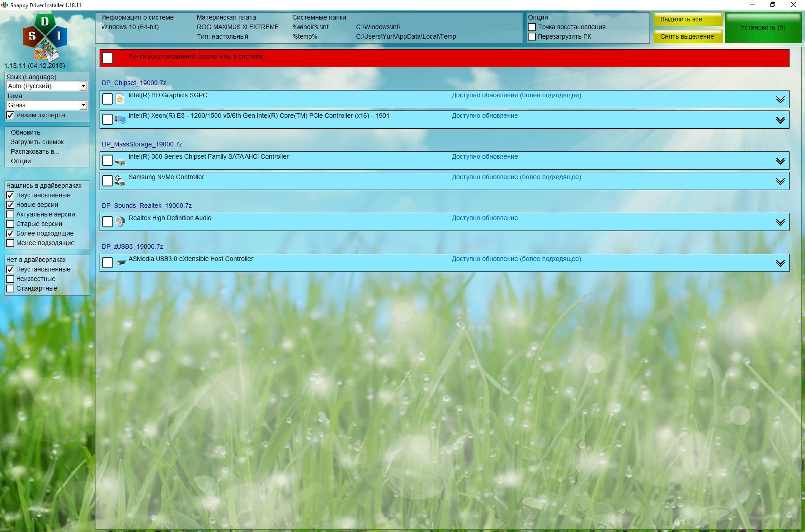The width and height of the screenshot is (805, 532).
Task: Click the ASMedia USB3.0 Host Controller icon
Action: point(120,262)
